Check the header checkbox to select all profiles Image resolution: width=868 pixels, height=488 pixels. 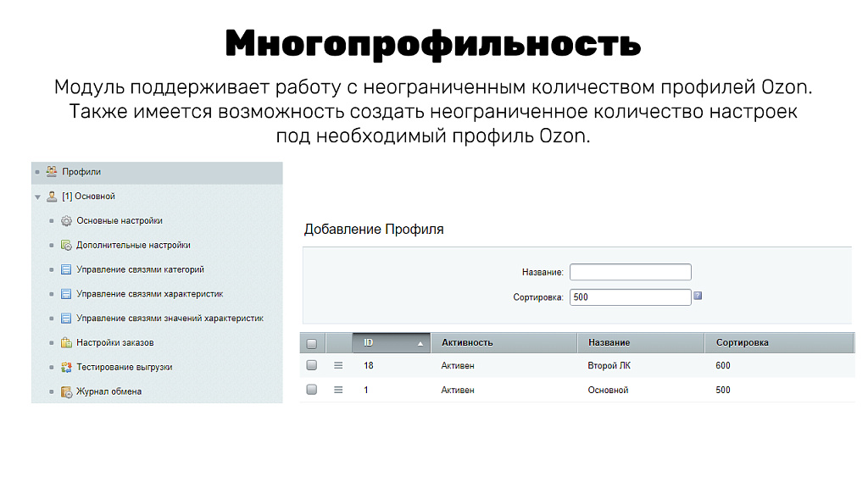(310, 341)
